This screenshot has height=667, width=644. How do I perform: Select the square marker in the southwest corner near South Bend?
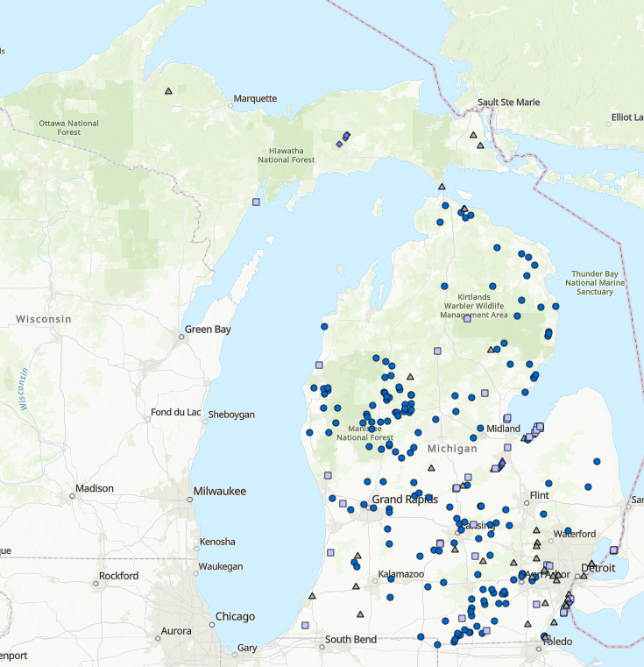click(305, 625)
